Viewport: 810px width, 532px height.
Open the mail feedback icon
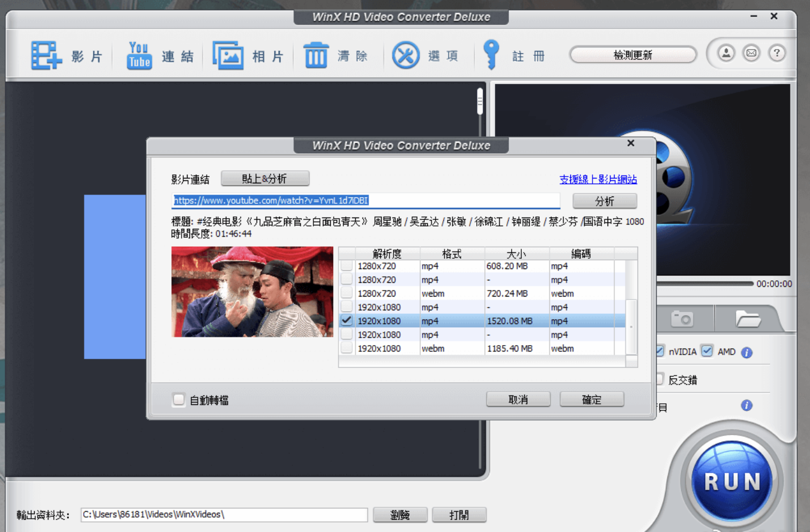click(751, 53)
